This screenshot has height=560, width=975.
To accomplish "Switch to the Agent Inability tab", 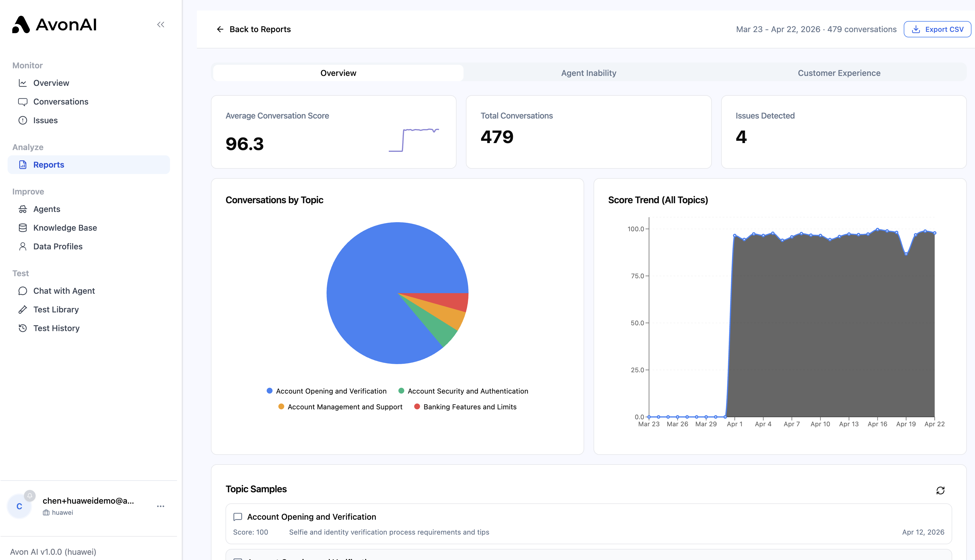I will [589, 73].
